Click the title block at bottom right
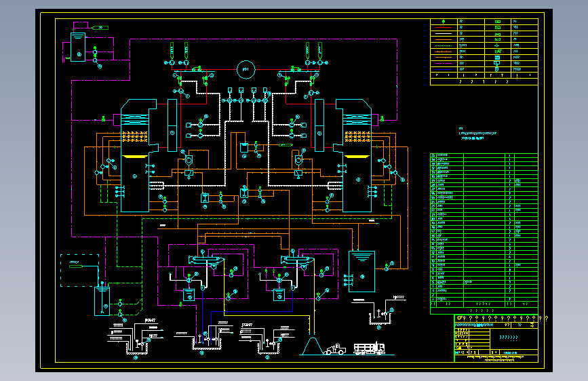The width and height of the screenshot is (588, 381). 496,338
